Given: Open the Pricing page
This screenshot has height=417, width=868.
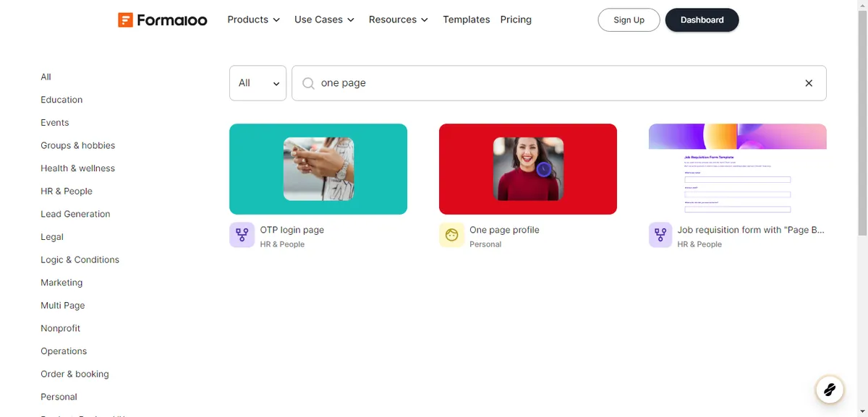Looking at the screenshot, I should [515, 20].
